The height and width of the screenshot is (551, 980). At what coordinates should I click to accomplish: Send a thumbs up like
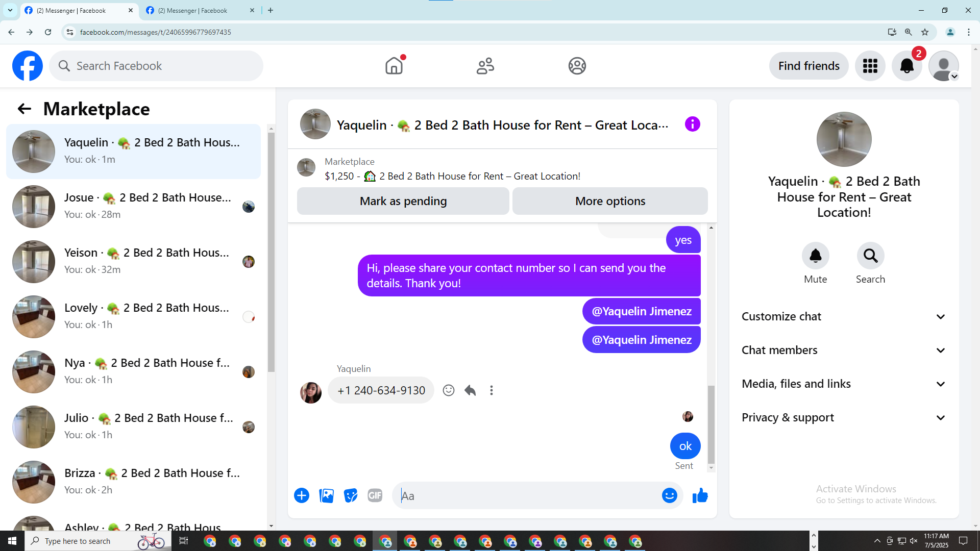point(700,495)
